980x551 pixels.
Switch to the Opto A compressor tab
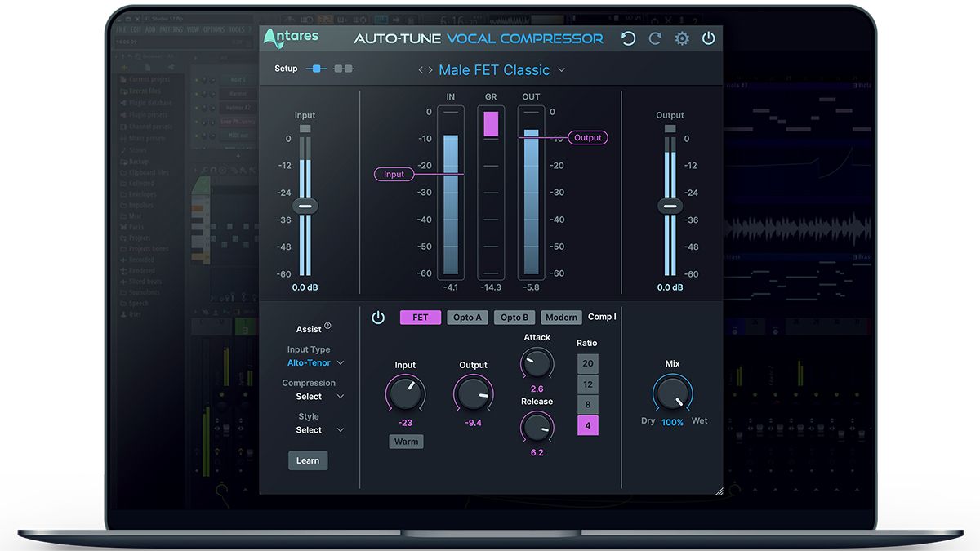(x=467, y=318)
